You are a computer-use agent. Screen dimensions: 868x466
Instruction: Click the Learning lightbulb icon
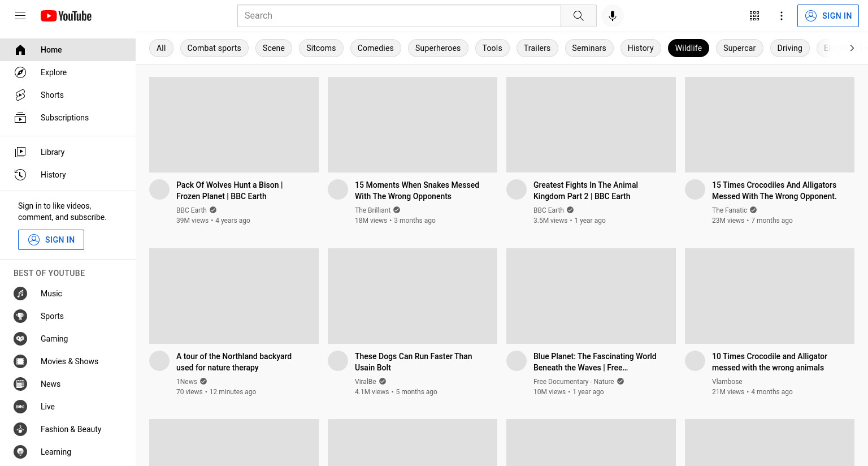pyautogui.click(x=20, y=452)
